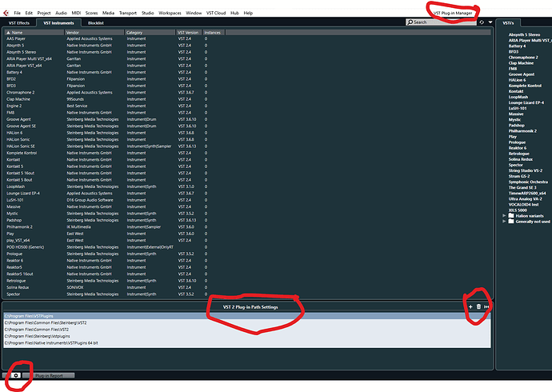Screen dimensions: 552x392
Task: Click the Generally not used folder icon
Action: 511,222
